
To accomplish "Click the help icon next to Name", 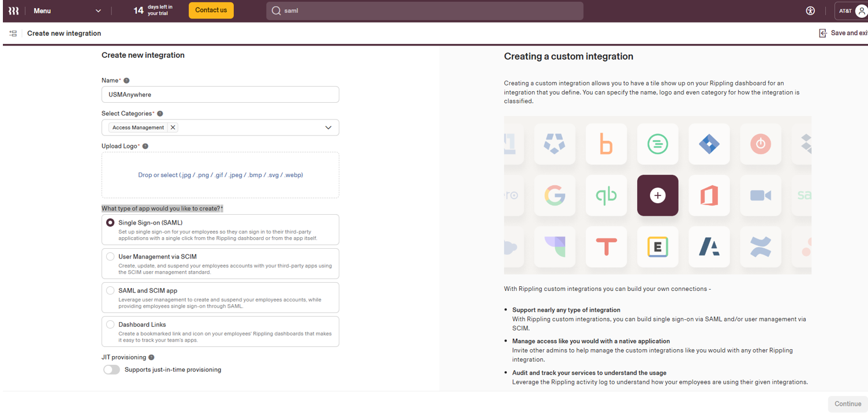I will point(126,81).
